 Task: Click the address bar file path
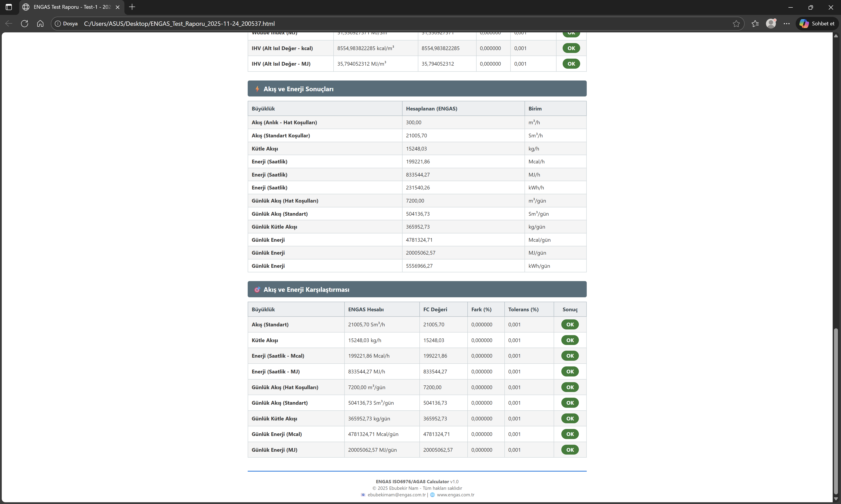(179, 23)
